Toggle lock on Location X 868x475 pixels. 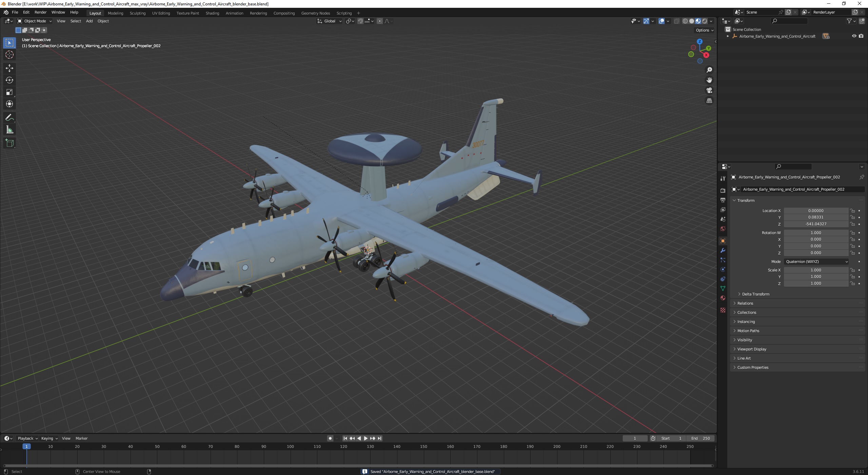[x=852, y=211]
